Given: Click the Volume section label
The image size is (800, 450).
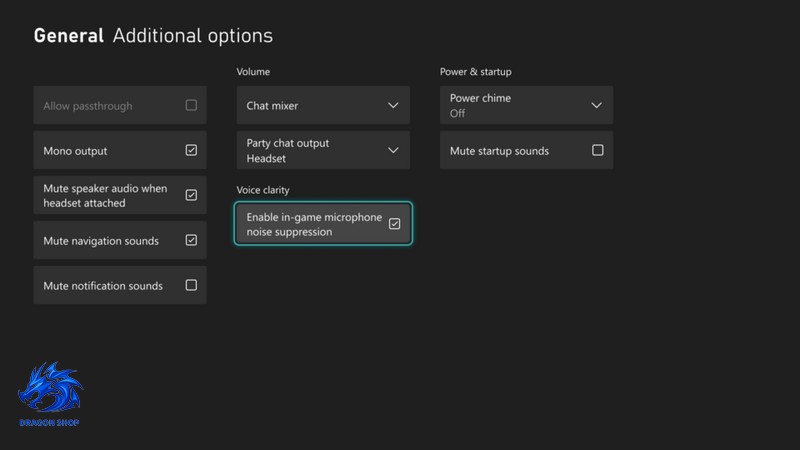Looking at the screenshot, I should (253, 72).
